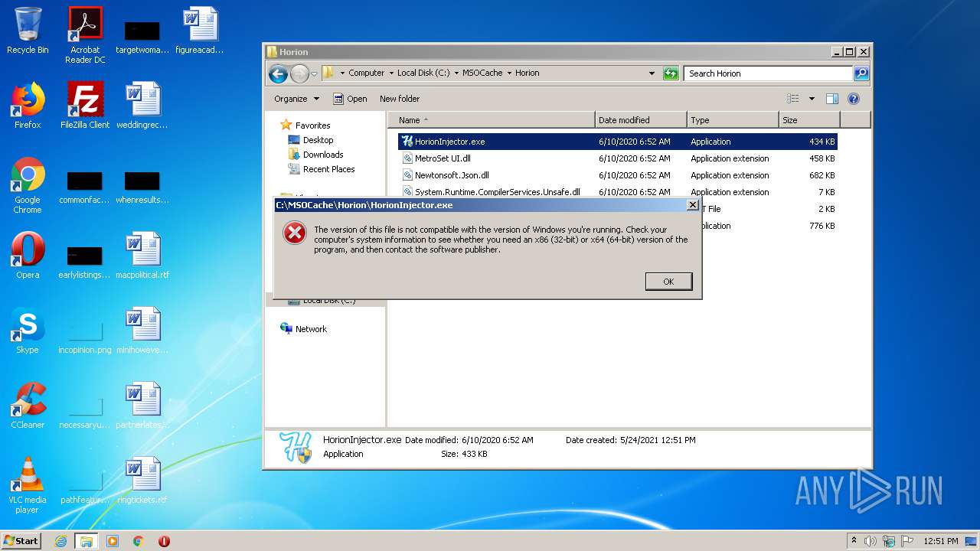The image size is (980, 551).
Task: Open the Organize menu
Action: click(x=296, y=99)
